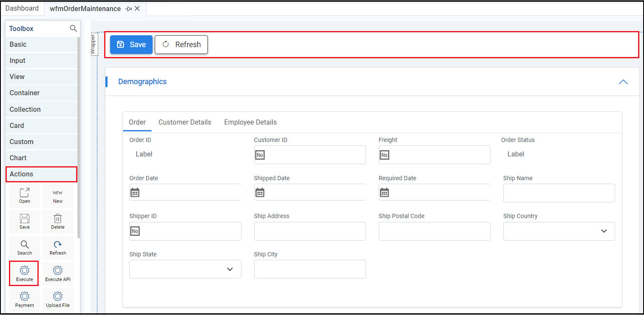Choose the Payment action icon

click(x=25, y=299)
